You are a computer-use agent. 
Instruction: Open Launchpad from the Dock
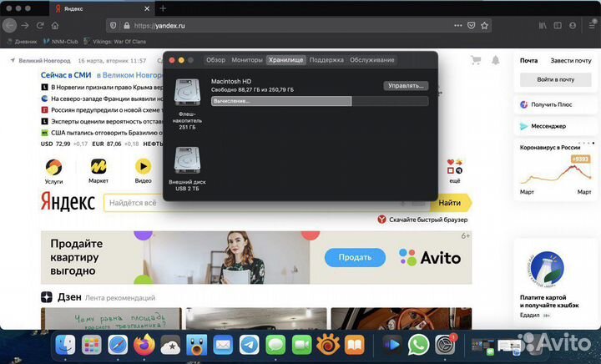91,345
